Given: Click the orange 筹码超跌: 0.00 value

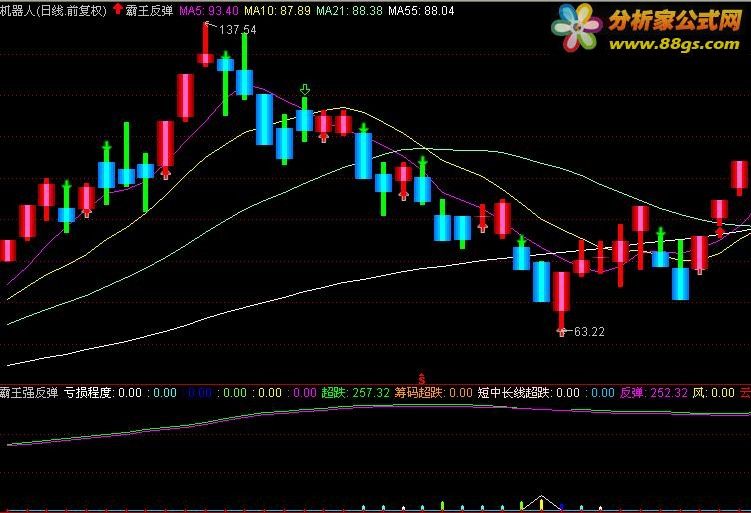Looking at the screenshot, I should [433, 393].
